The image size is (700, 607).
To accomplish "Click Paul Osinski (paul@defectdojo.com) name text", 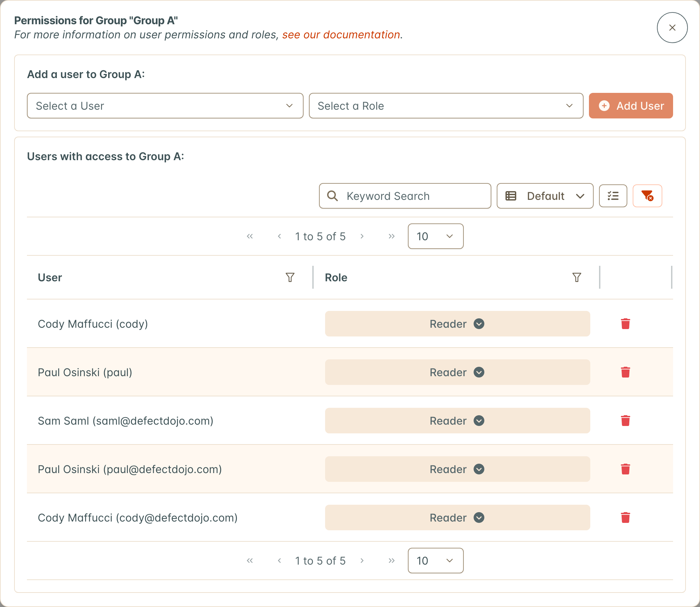I will 130,469.
